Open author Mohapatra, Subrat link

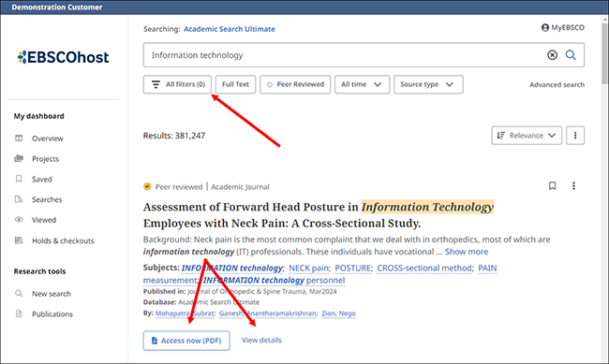[185, 313]
